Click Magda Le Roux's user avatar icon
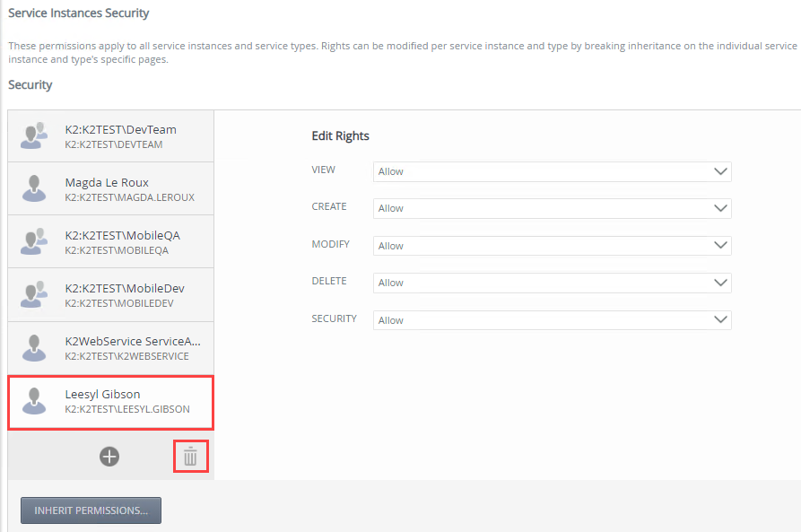Screen dimensions: 801x532 [x=35, y=188]
